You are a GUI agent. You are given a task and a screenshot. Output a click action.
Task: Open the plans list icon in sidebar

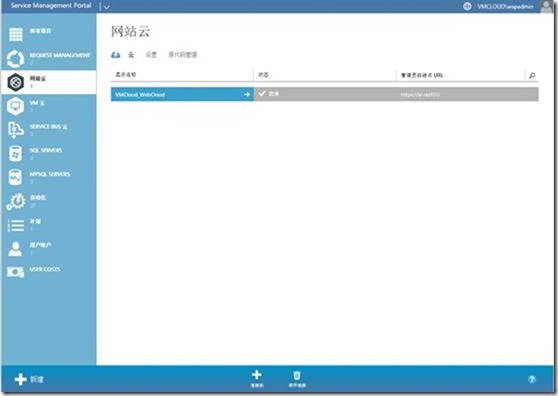coord(16,226)
